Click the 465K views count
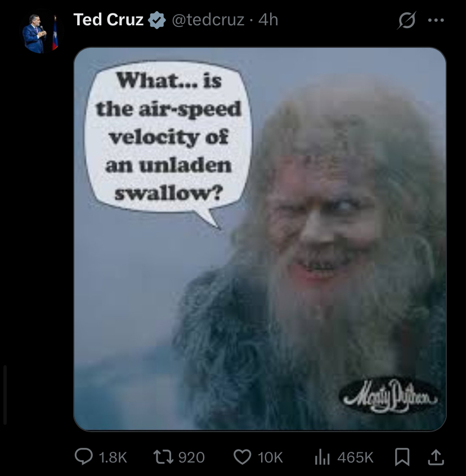Image resolution: width=466 pixels, height=476 pixels. 355,457
